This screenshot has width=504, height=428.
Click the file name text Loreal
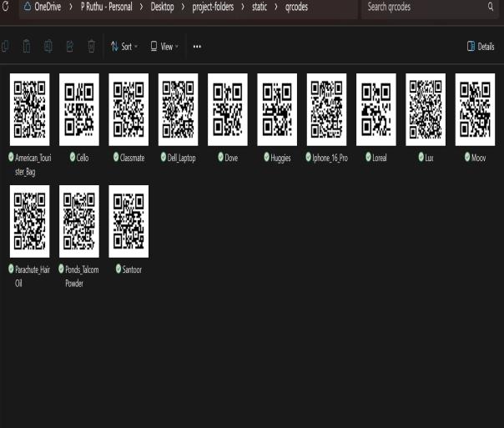pyautogui.click(x=380, y=158)
